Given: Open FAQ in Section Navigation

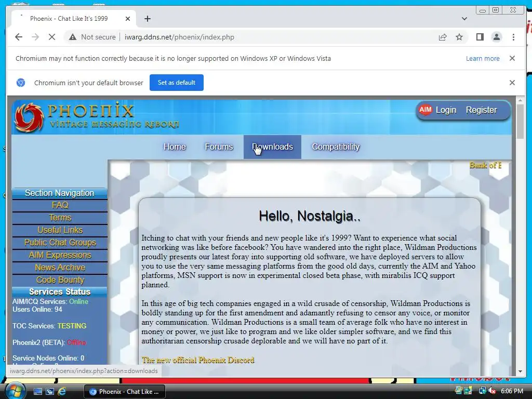Looking at the screenshot, I should pos(60,205).
